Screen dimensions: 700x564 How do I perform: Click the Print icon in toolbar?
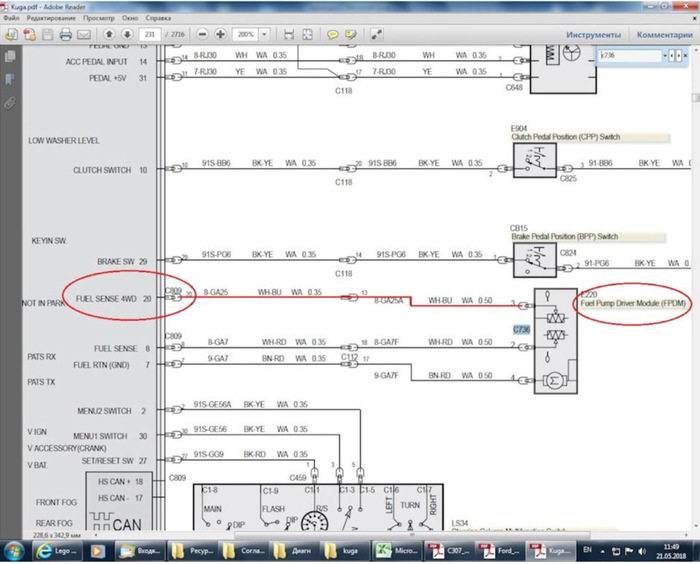click(66, 34)
